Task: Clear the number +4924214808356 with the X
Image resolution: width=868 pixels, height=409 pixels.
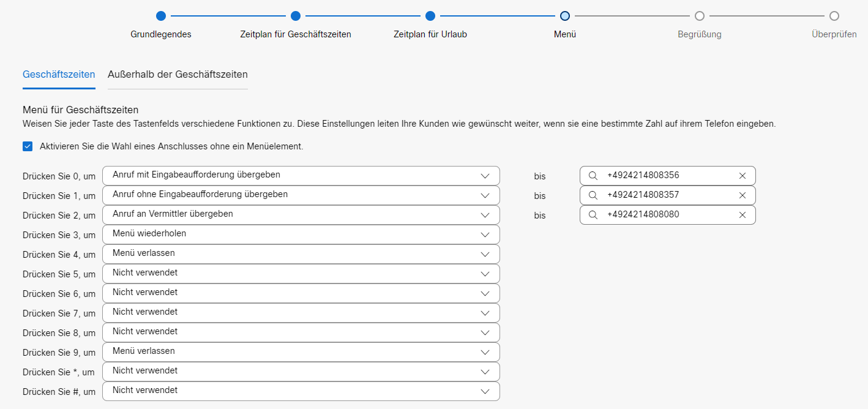Action: (743, 176)
